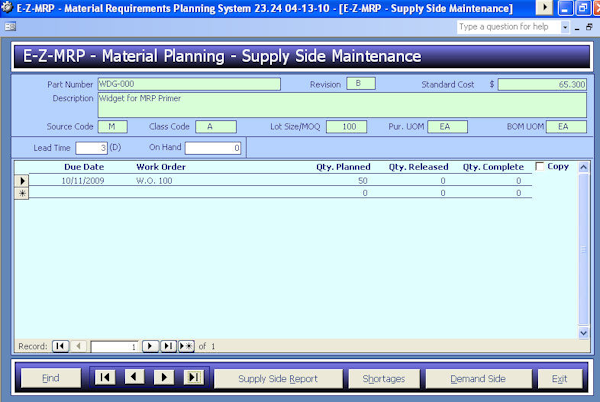Click Qty. Complete value in W.O. 100 row
The width and height of the screenshot is (600, 402).
(x=518, y=181)
